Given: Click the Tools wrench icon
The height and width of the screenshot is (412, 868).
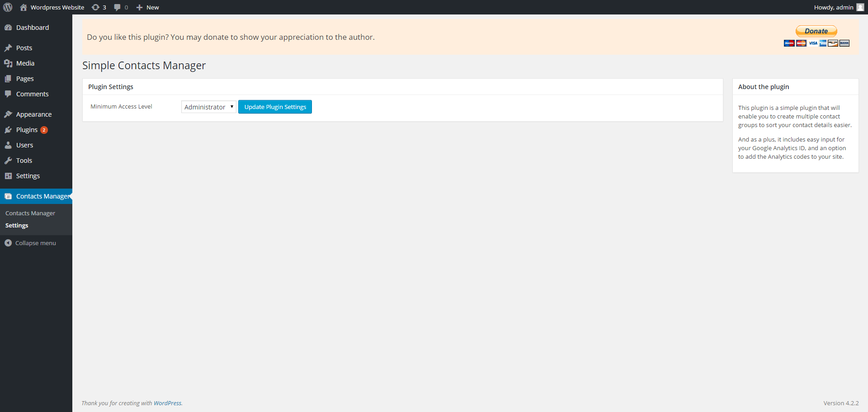Looking at the screenshot, I should pyautogui.click(x=8, y=161).
